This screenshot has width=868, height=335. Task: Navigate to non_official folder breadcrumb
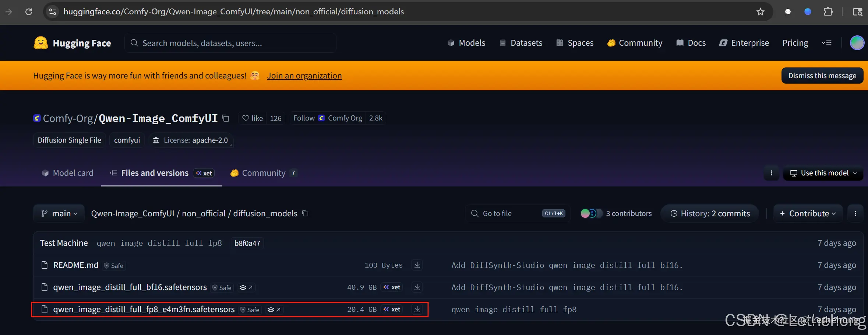click(204, 213)
